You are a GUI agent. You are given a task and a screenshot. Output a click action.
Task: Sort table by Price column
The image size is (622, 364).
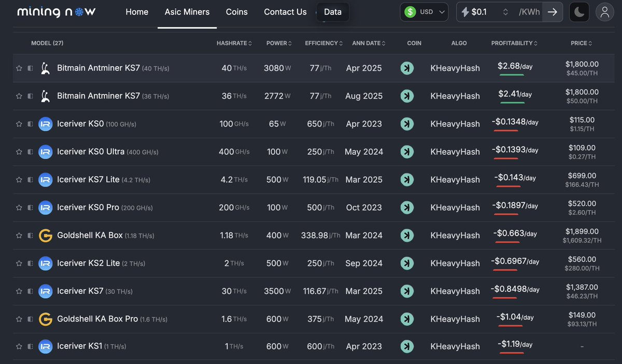pos(582,43)
